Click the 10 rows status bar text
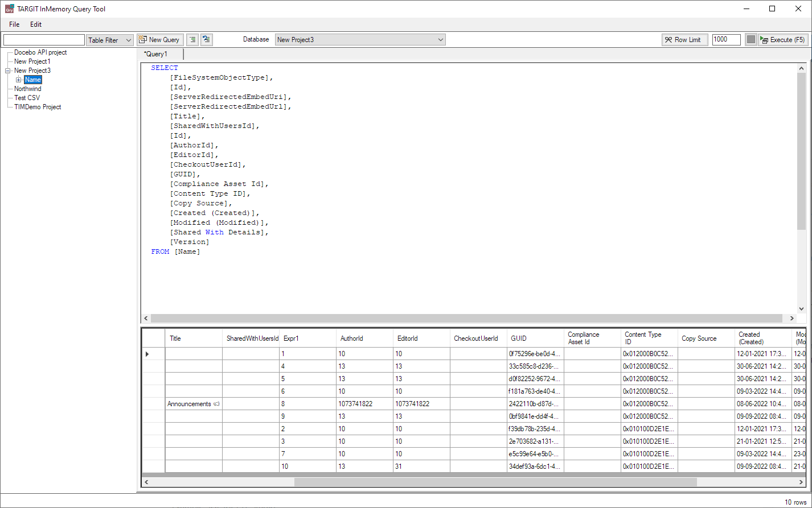812x508 pixels. tap(796, 502)
